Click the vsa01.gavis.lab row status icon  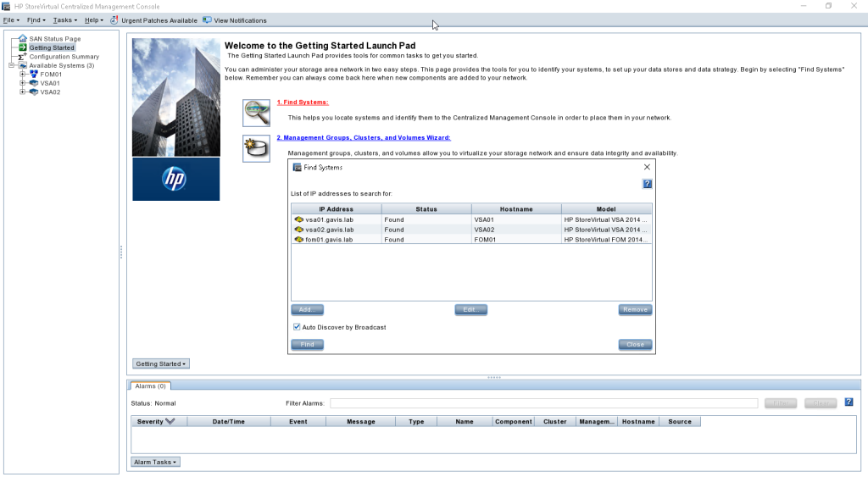pyautogui.click(x=299, y=219)
